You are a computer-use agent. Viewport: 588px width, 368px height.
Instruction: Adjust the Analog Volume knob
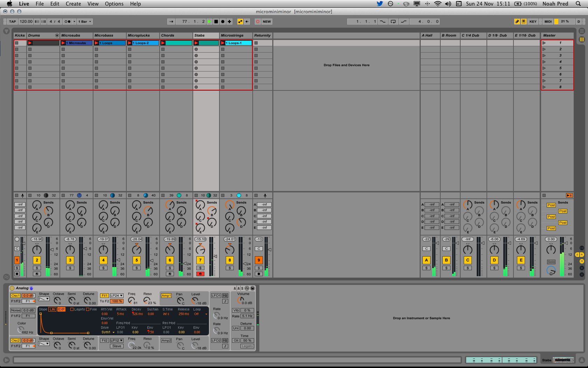[x=240, y=300]
